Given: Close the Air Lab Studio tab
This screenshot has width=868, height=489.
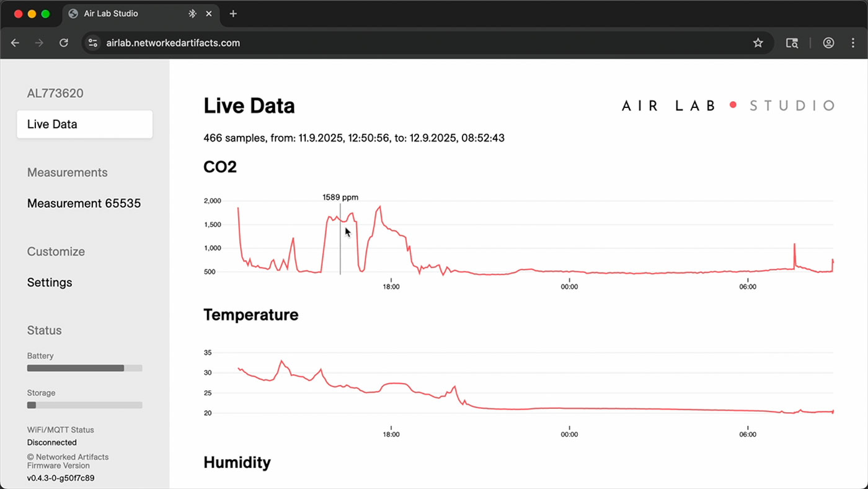Looking at the screenshot, I should 209,14.
